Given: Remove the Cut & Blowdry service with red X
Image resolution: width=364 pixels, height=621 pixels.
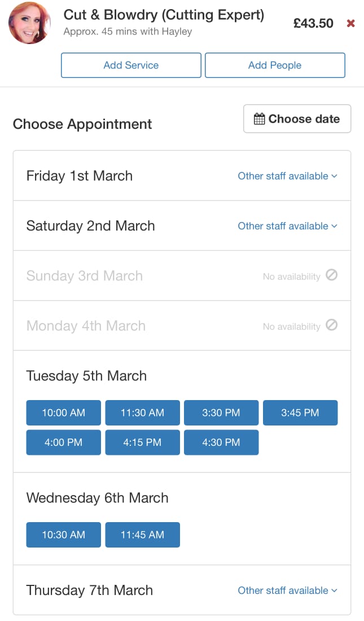Looking at the screenshot, I should pyautogui.click(x=350, y=23).
